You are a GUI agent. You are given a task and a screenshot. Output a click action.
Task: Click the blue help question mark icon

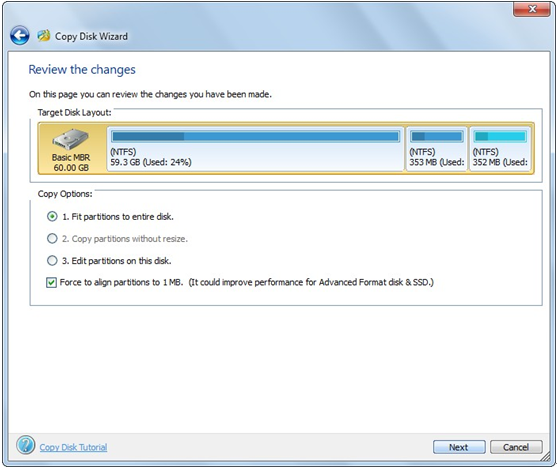pos(26,445)
